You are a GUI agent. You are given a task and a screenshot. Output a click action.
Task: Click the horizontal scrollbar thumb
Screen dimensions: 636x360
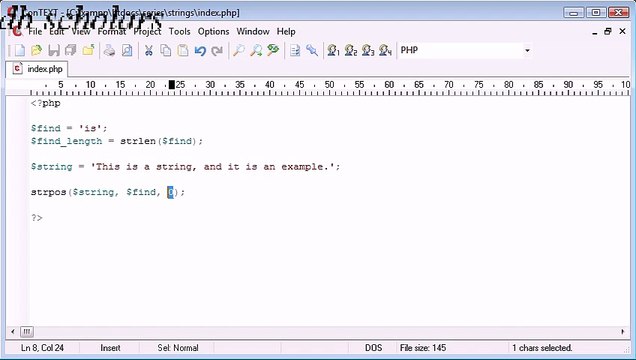pyautogui.click(x=27, y=332)
